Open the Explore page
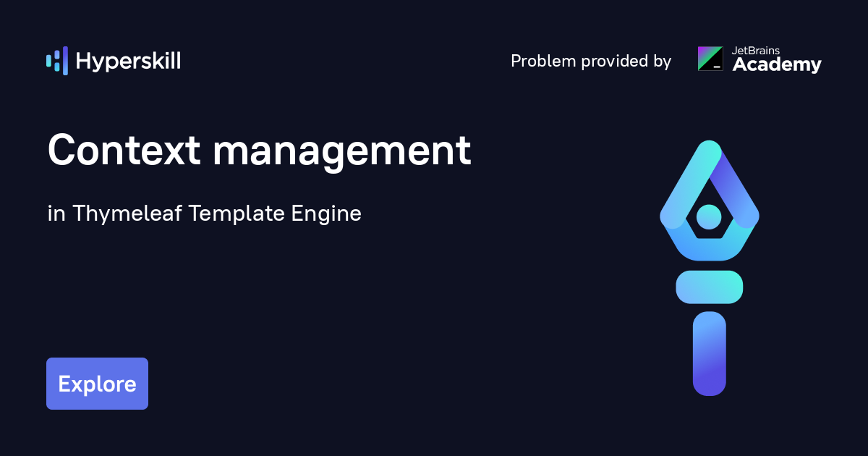868x456 pixels. click(x=97, y=383)
